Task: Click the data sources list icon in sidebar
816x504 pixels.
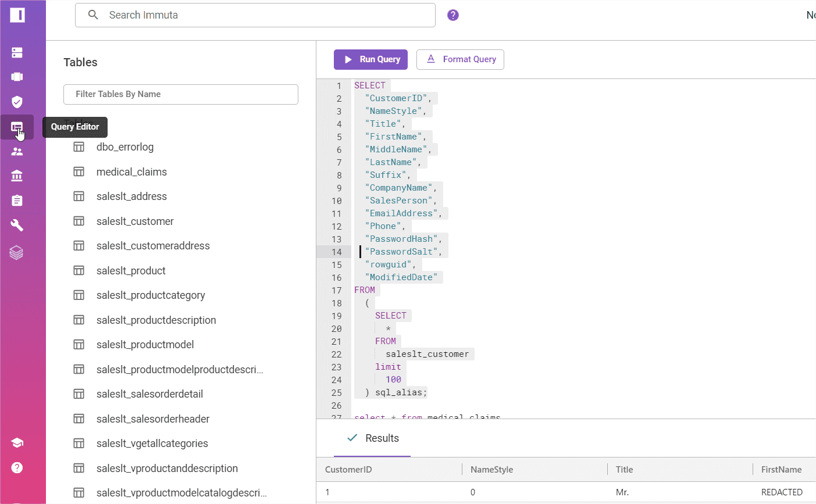Action: click(x=16, y=52)
